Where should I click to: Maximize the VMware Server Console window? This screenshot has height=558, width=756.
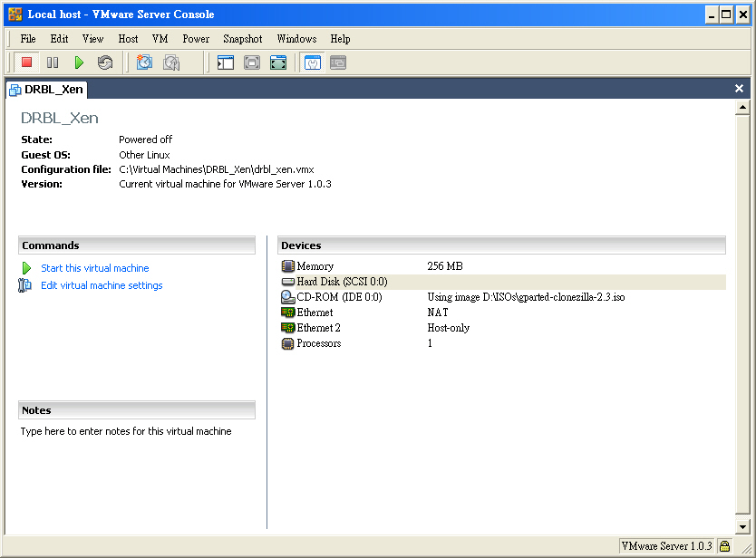725,14
